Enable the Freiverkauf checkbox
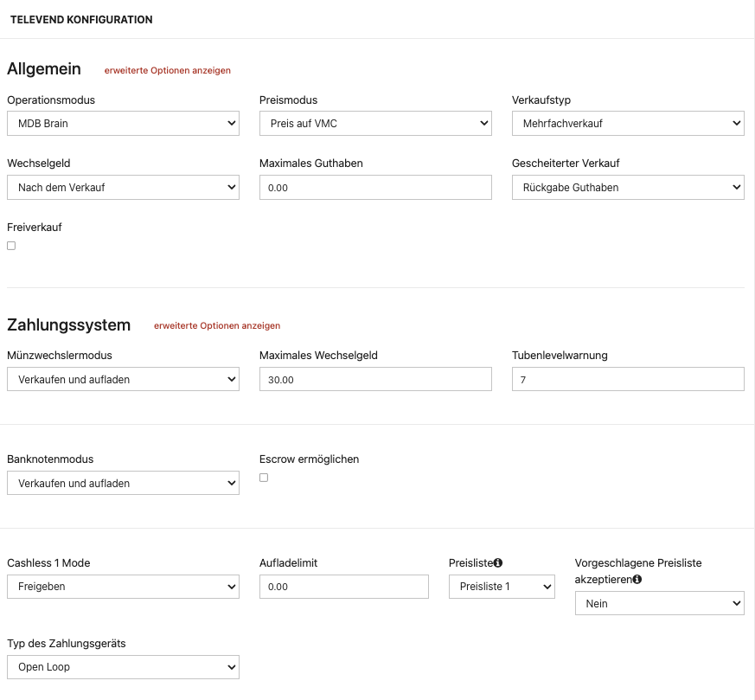 (x=11, y=246)
